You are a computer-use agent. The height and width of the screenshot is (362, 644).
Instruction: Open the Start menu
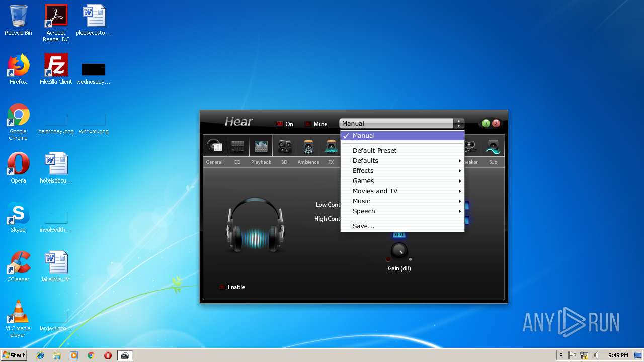(x=14, y=355)
